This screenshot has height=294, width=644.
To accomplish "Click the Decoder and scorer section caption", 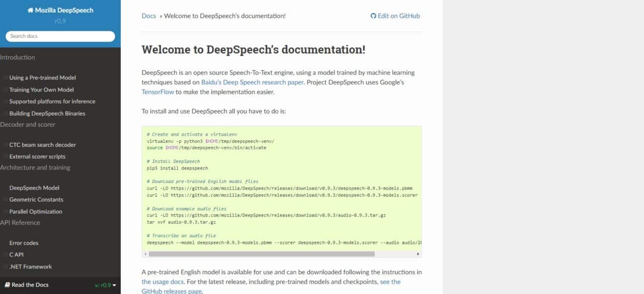I will pyautogui.click(x=28, y=125).
